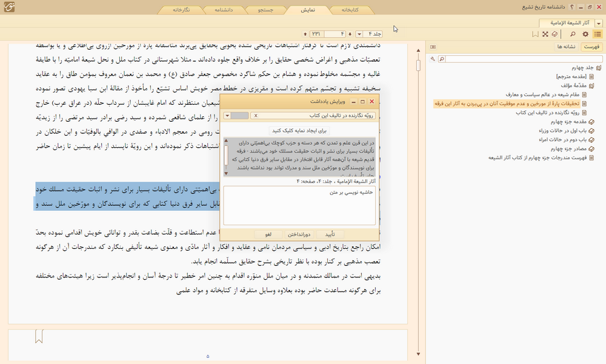Select مقام شیعه در عالم سیاست و معارف

(542, 94)
